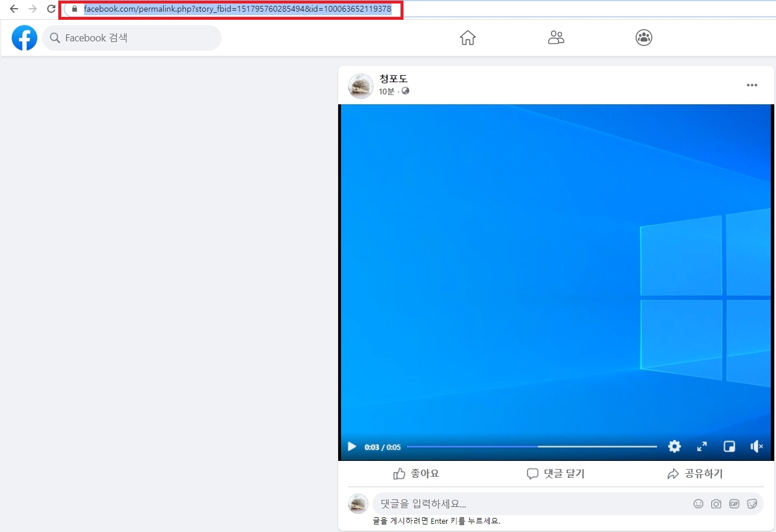Open the post options three-dots menu
The height and width of the screenshot is (532, 776).
[752, 85]
